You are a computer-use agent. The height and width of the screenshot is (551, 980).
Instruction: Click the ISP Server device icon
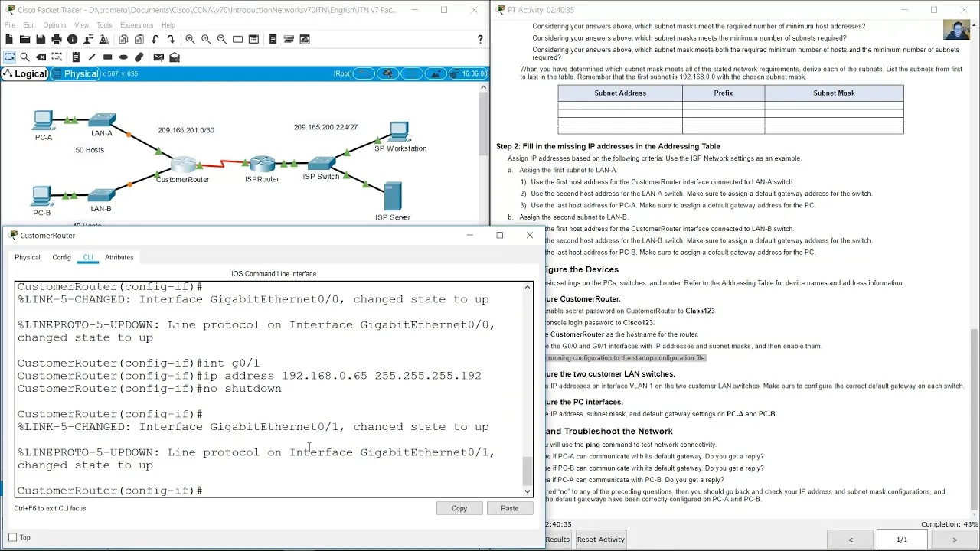tap(393, 197)
